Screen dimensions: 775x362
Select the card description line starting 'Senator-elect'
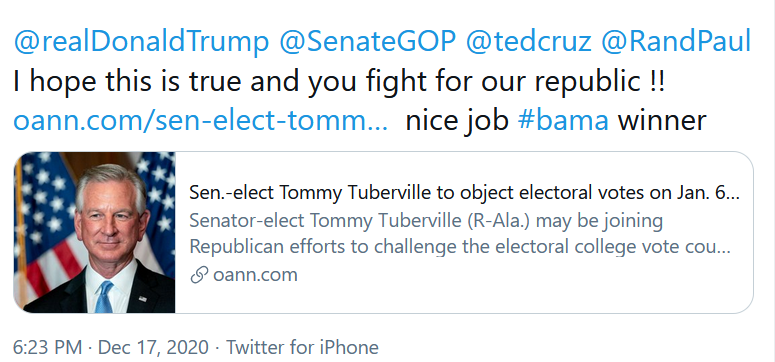tap(426, 221)
